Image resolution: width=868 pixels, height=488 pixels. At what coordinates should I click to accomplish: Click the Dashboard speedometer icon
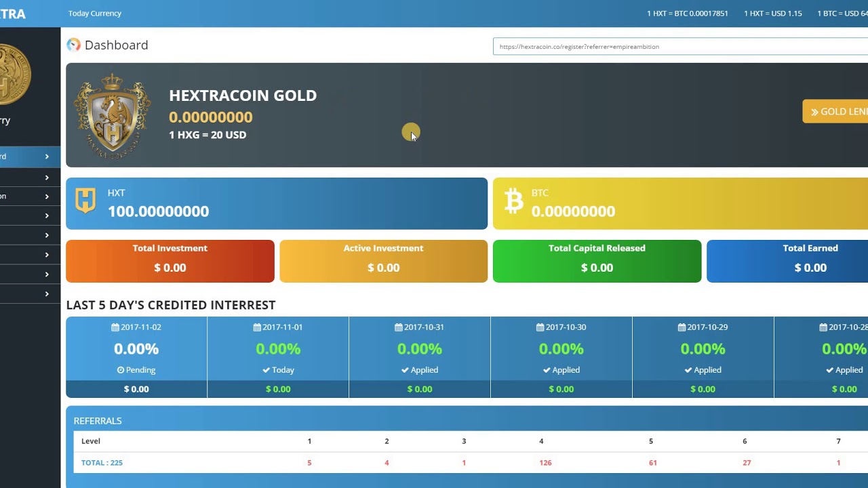[x=73, y=45]
